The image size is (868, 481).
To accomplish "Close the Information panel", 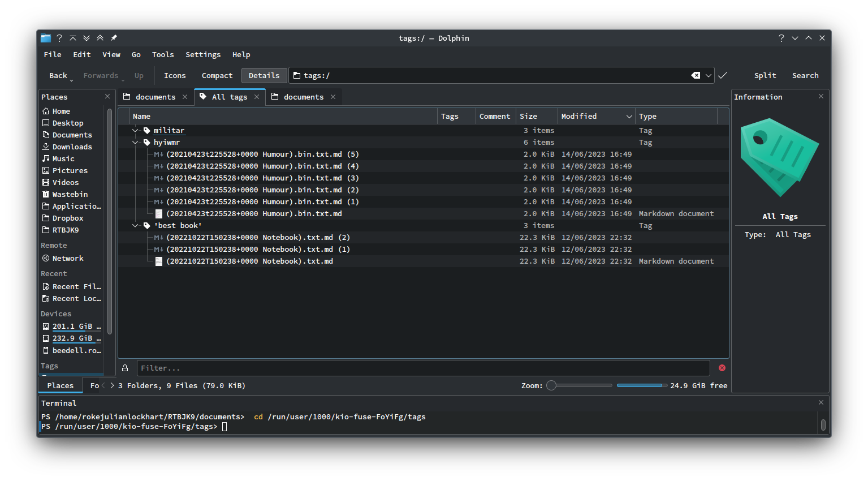I will tap(821, 97).
